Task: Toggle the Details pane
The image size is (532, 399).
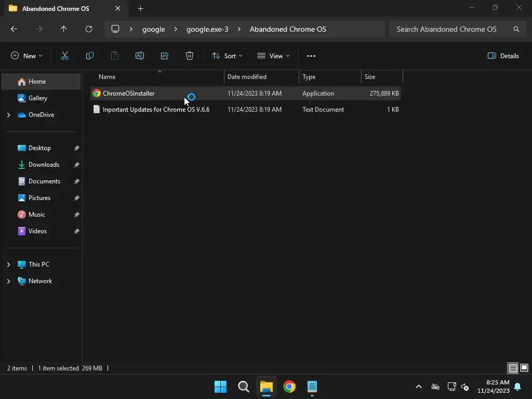Action: pos(503,56)
